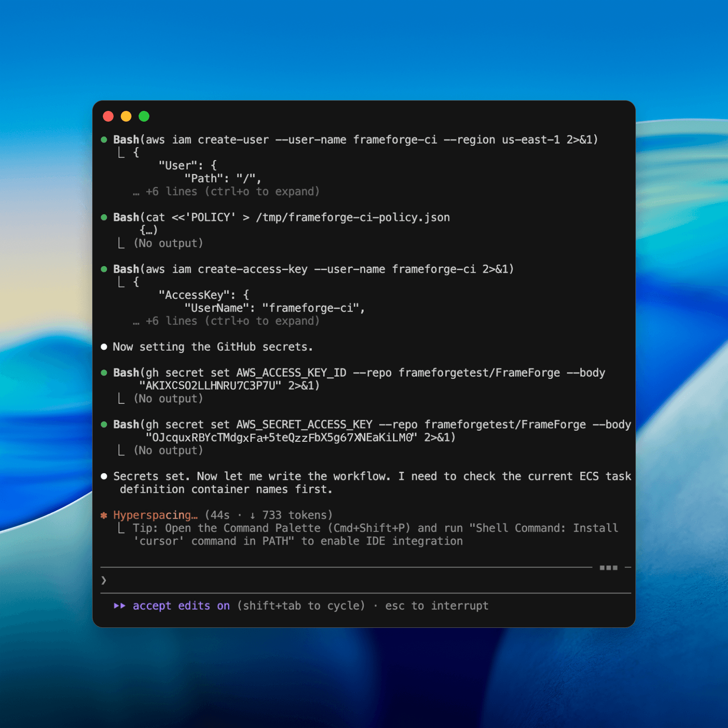Click green status dot beside create-access-key command
The image size is (728, 728).
(104, 269)
